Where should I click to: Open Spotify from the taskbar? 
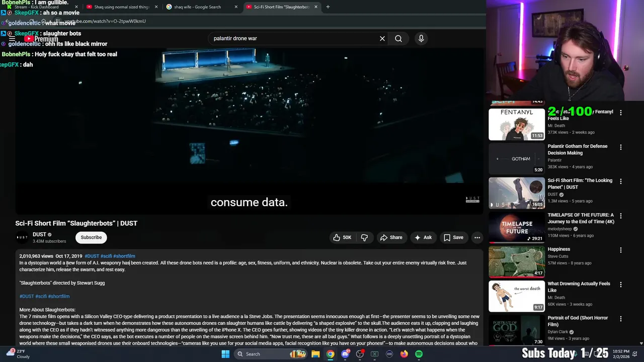419,354
